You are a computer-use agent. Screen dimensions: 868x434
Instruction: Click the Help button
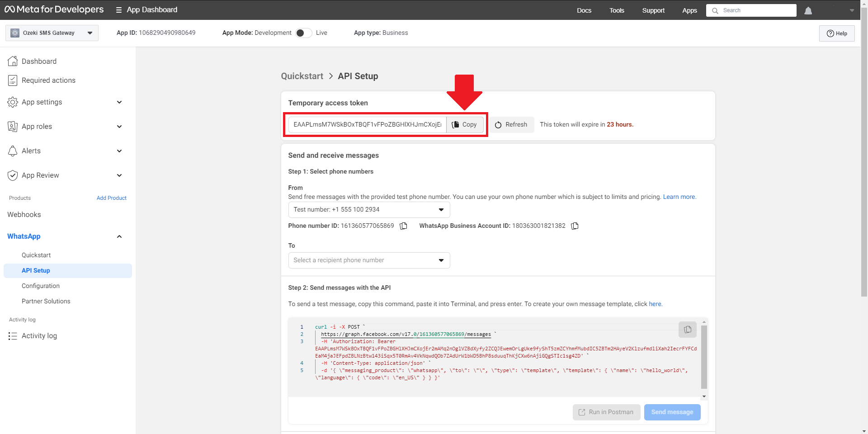[837, 33]
